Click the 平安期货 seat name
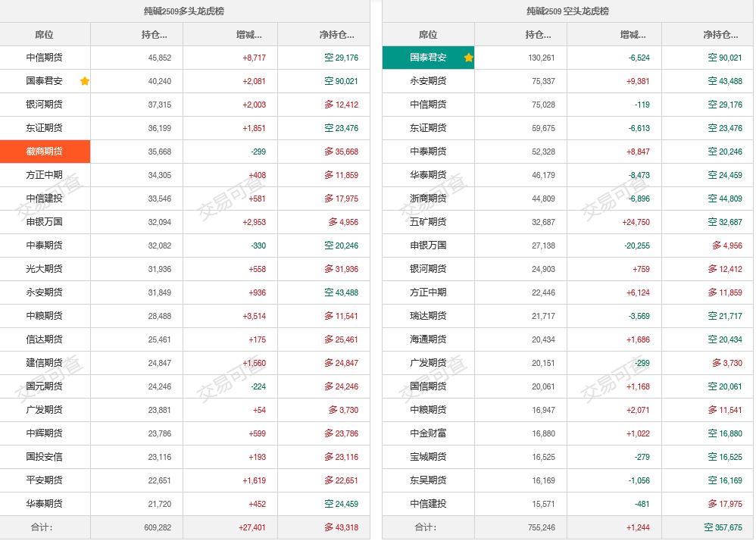 45,480
